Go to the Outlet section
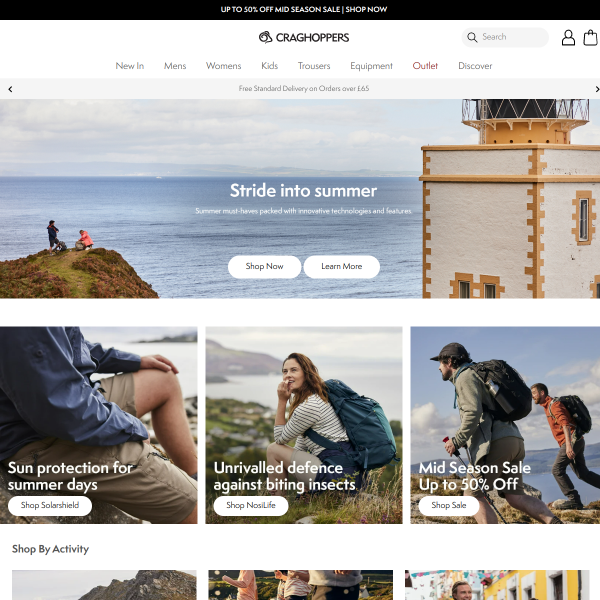 pyautogui.click(x=425, y=66)
